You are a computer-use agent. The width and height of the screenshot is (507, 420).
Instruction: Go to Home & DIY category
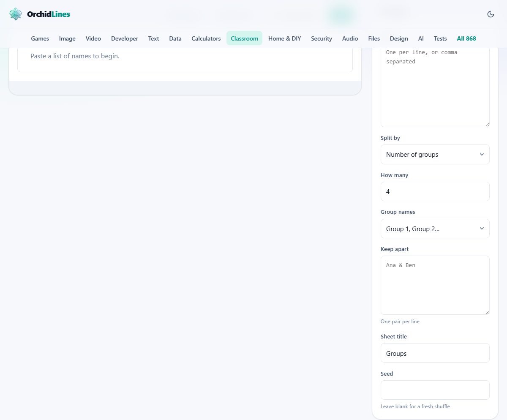tap(285, 38)
